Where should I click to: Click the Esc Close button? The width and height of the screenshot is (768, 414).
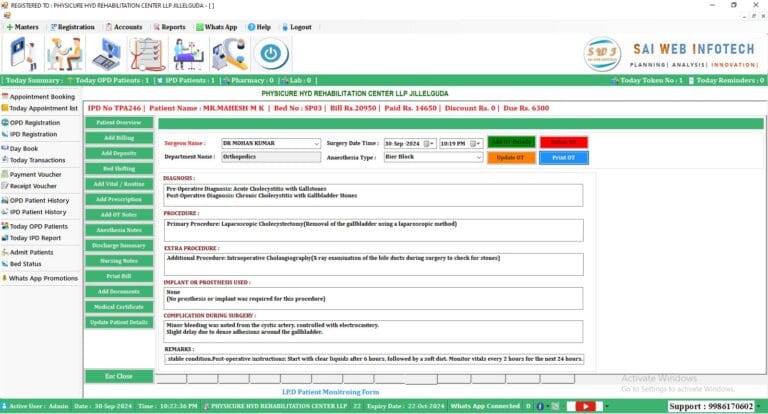(x=119, y=376)
